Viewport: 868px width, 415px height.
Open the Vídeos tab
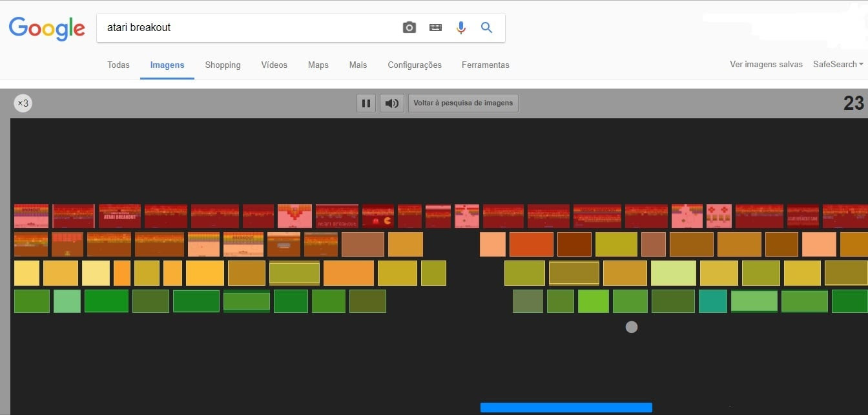(x=274, y=65)
